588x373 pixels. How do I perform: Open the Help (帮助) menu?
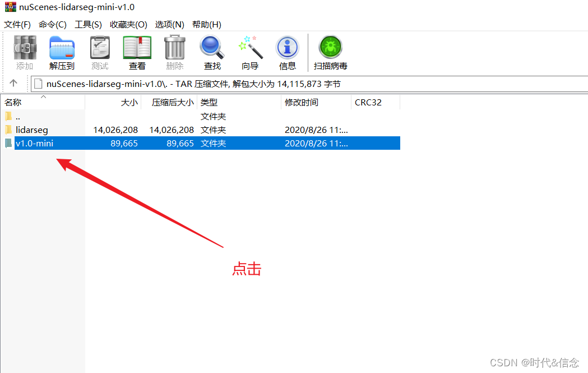click(207, 24)
